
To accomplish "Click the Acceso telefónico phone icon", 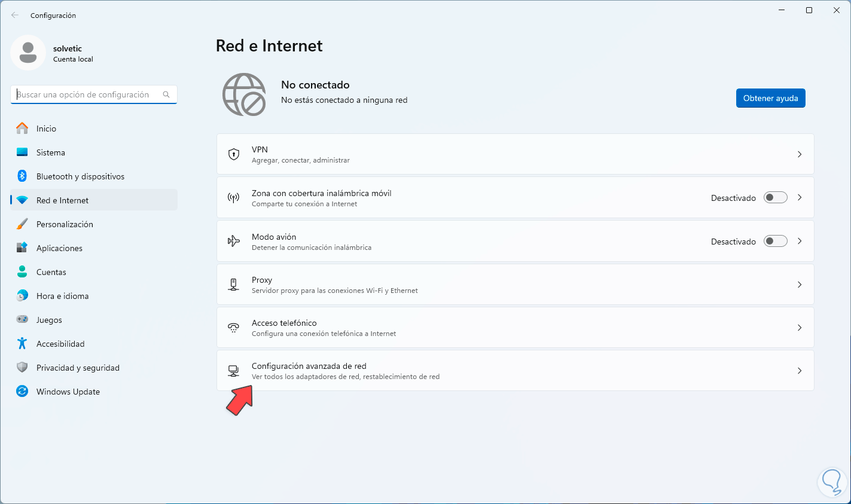I will click(234, 328).
